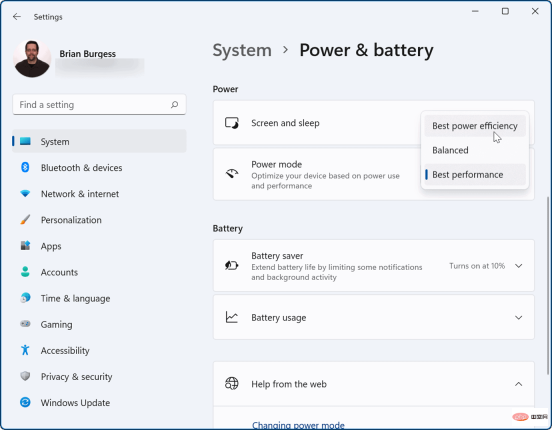
Task: Click System in the breadcrumb
Action: coord(242,50)
